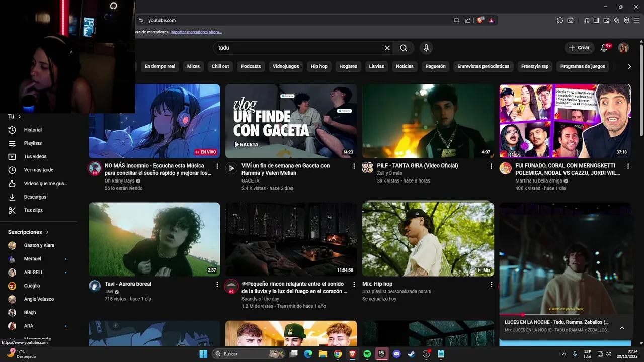Open the Brave VPN shield icon
Viewport: 644px width, 362px height.
pyautogui.click(x=626, y=20)
